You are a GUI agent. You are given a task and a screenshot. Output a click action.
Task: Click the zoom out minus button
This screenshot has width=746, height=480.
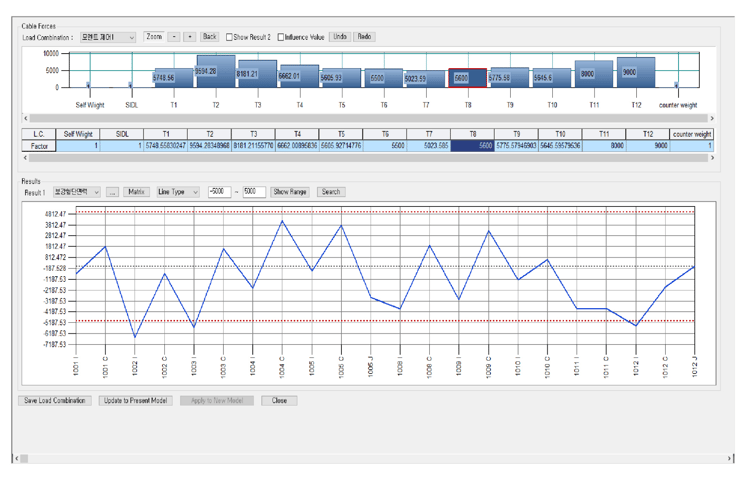(x=174, y=37)
